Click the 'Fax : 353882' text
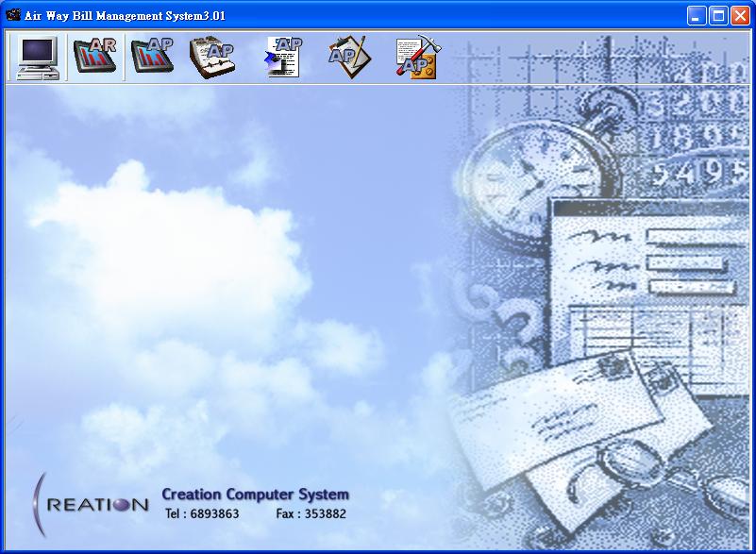Screen dimensions: 756x554 click(x=311, y=514)
